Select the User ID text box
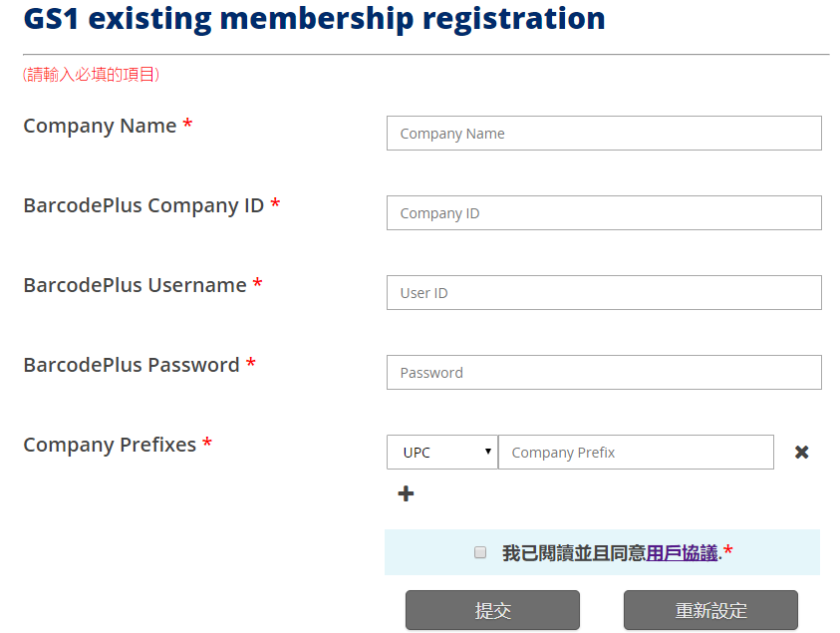 pos(604,293)
